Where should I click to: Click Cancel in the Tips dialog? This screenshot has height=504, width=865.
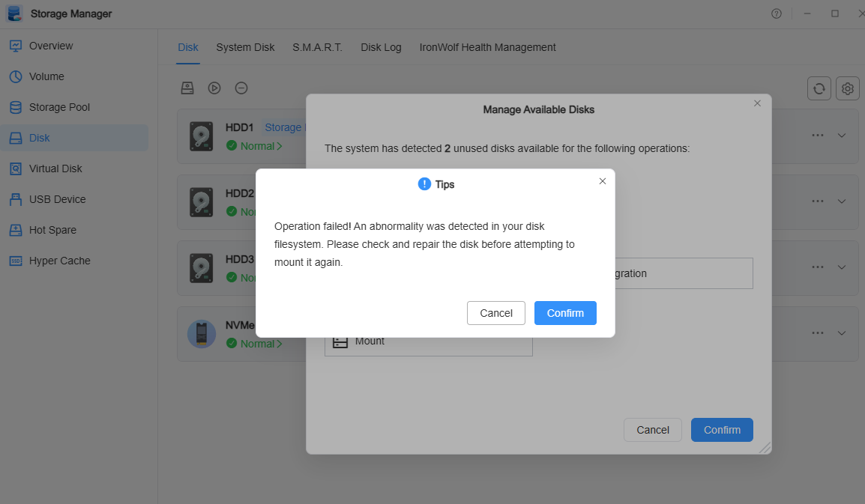tap(496, 313)
